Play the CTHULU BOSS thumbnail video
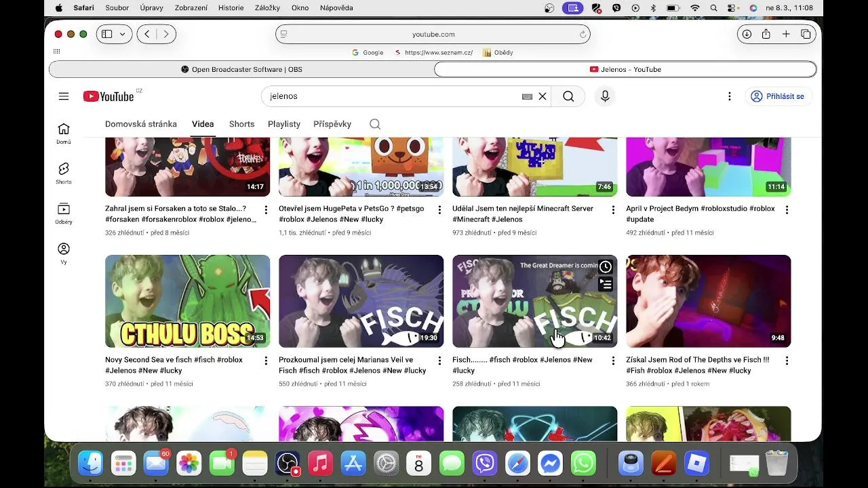Viewport: 868px width, 488px height. [187, 301]
